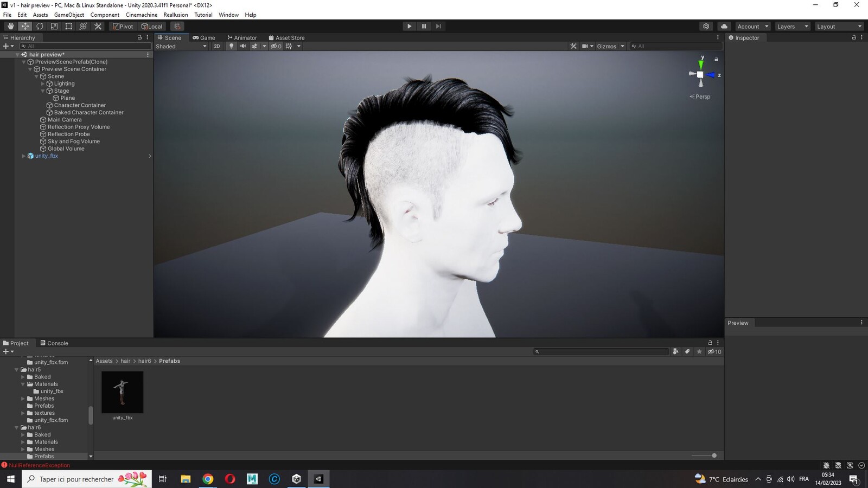Step one frame forward
The height and width of the screenshot is (488, 868).
(438, 26)
